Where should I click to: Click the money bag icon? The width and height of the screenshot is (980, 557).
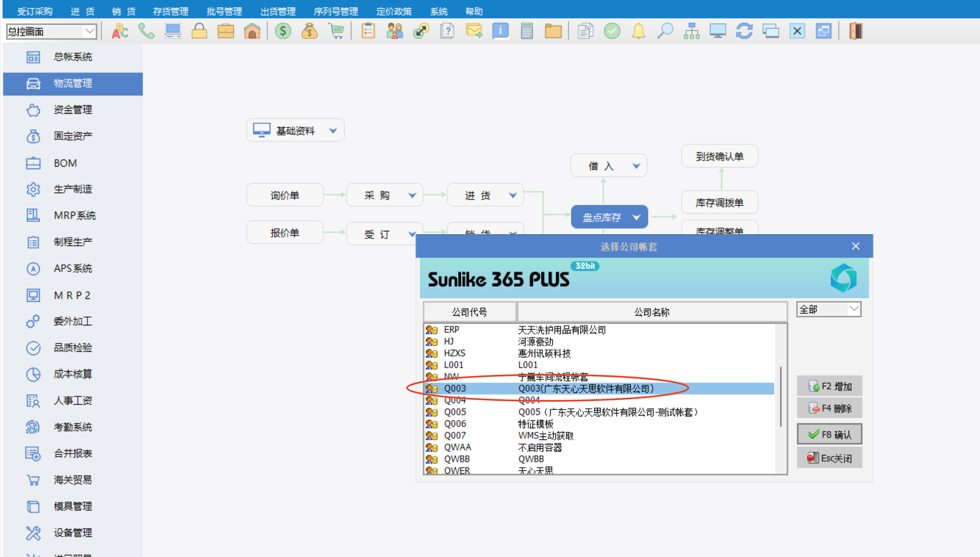click(309, 31)
